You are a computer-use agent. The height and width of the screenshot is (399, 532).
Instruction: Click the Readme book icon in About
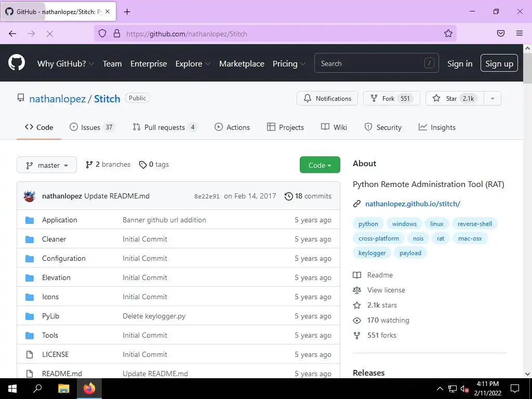point(356,275)
